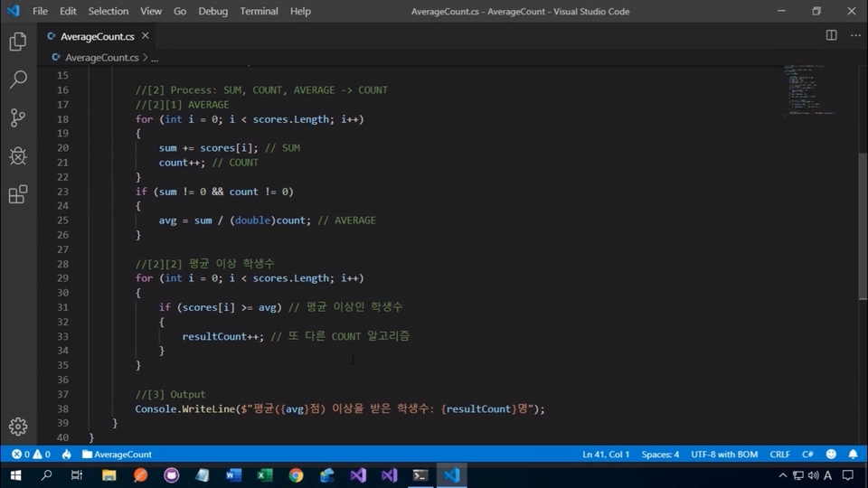Open the More Actions ellipsis menu
Image resolution: width=868 pixels, height=488 pixels.
point(855,35)
